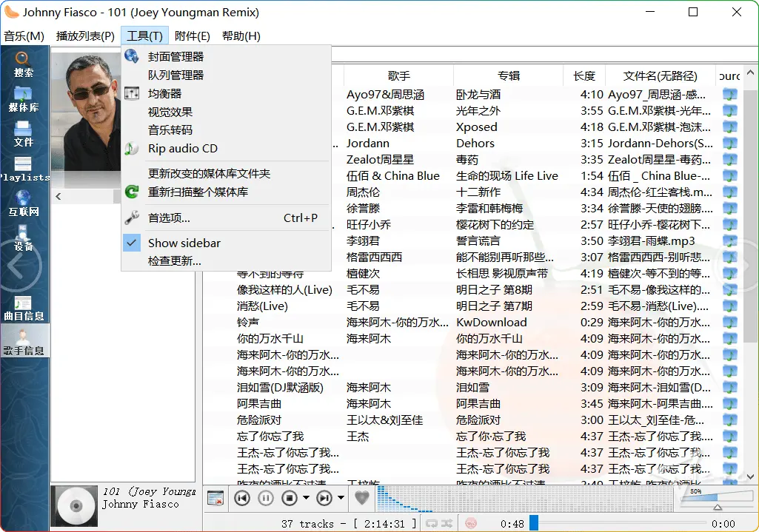Select 均衡器 equalizer menu entry
The width and height of the screenshot is (759, 532).
(226, 93)
